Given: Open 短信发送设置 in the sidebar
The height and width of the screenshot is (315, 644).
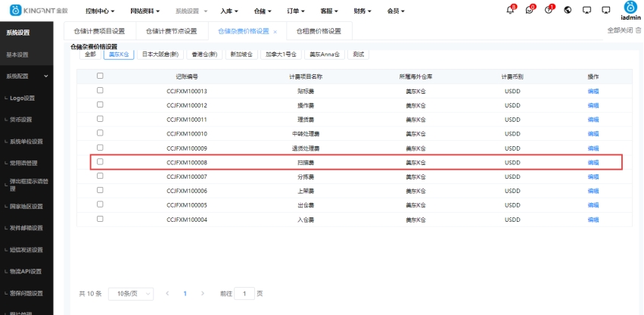Looking at the screenshot, I should (x=26, y=250).
